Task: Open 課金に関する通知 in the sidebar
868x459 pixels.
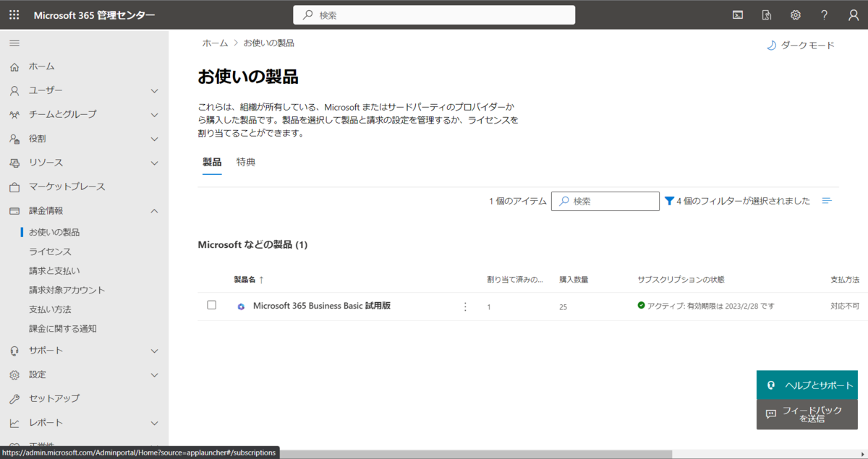Action: 63,328
